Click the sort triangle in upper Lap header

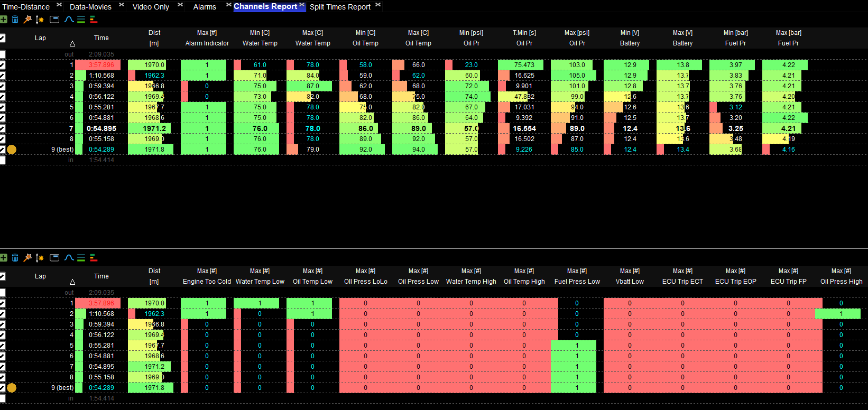click(x=72, y=44)
